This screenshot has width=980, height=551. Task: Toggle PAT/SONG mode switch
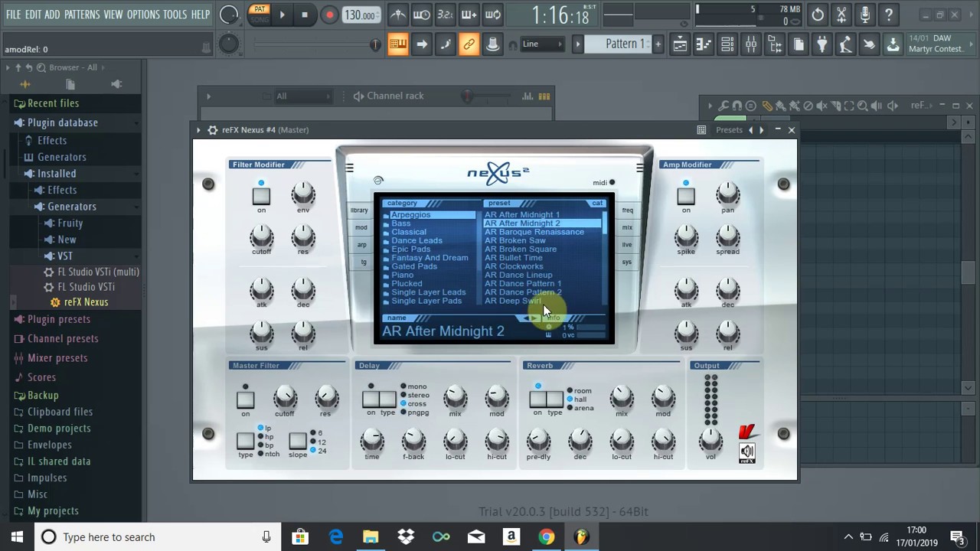point(260,15)
